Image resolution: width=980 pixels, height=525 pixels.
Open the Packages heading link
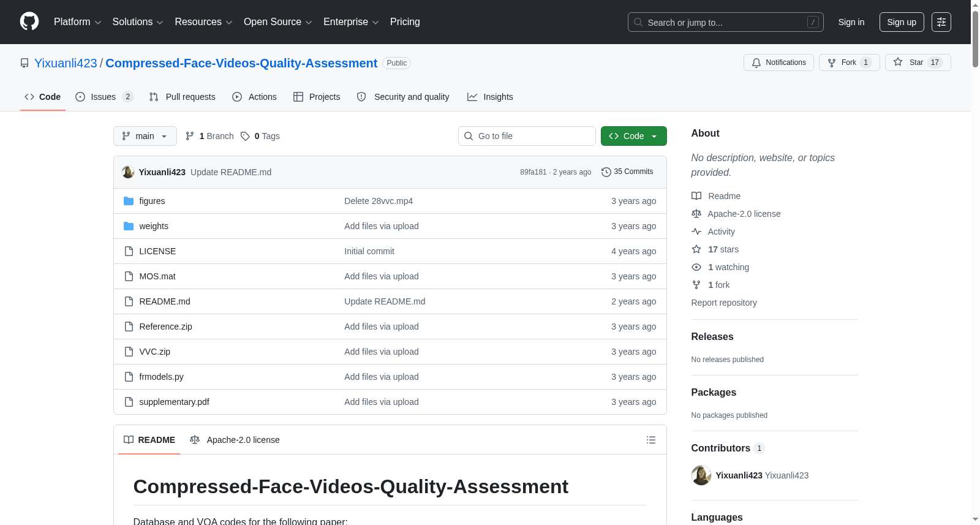point(714,393)
